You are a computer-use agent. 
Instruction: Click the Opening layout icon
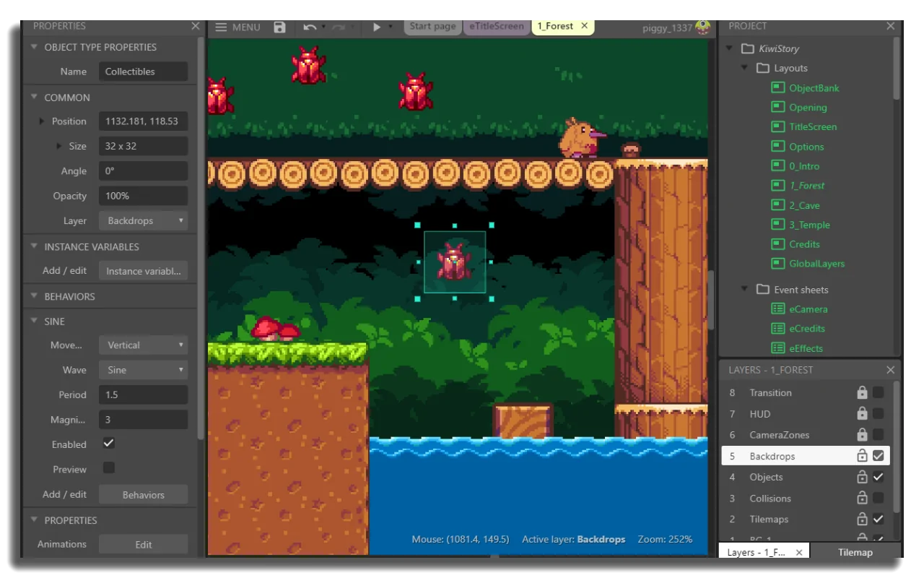coord(777,107)
